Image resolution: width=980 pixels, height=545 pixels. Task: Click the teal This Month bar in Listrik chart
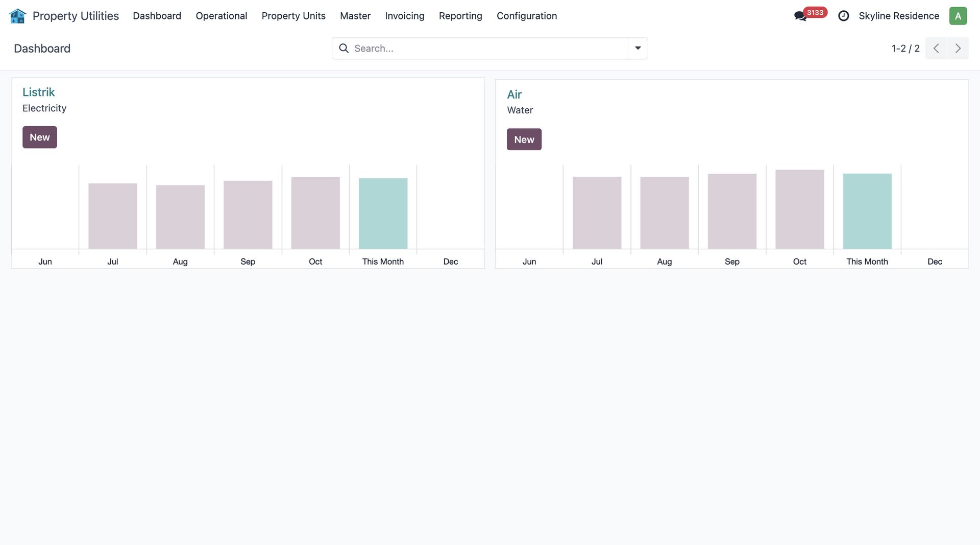point(383,214)
